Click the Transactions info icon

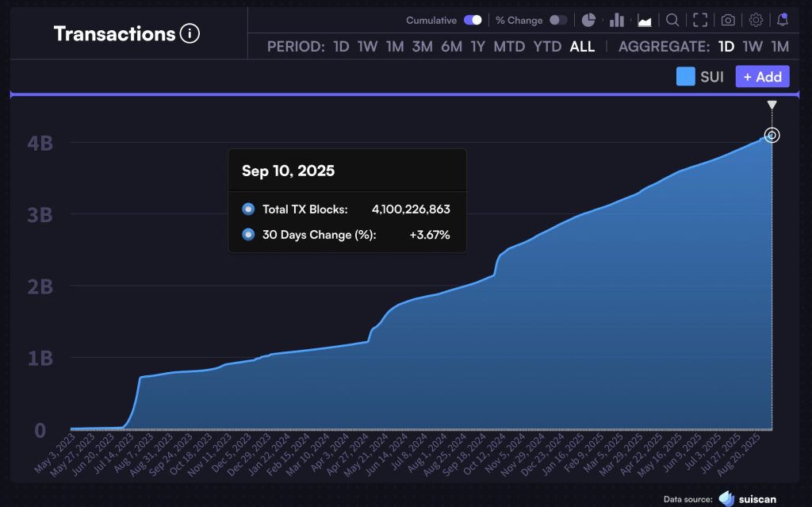pyautogui.click(x=190, y=34)
